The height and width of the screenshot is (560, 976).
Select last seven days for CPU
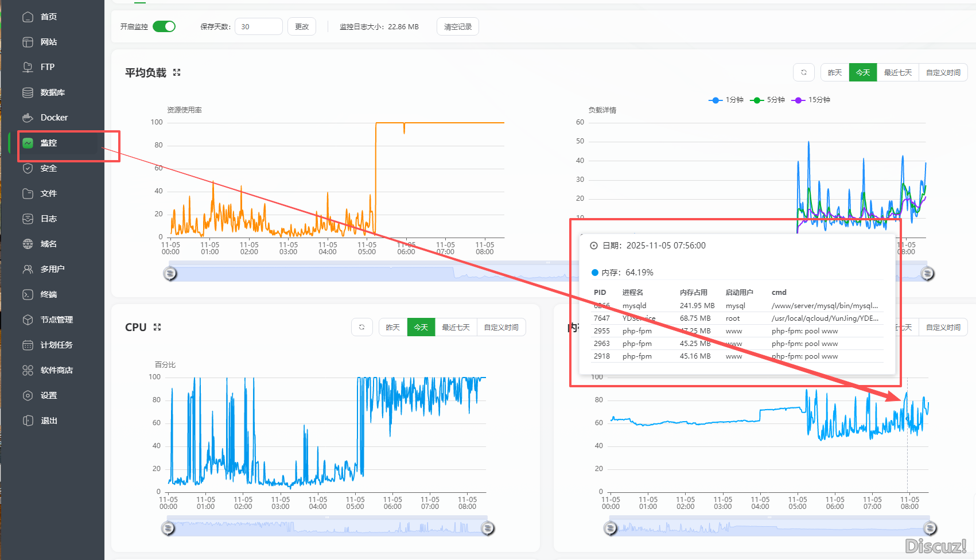(x=456, y=327)
